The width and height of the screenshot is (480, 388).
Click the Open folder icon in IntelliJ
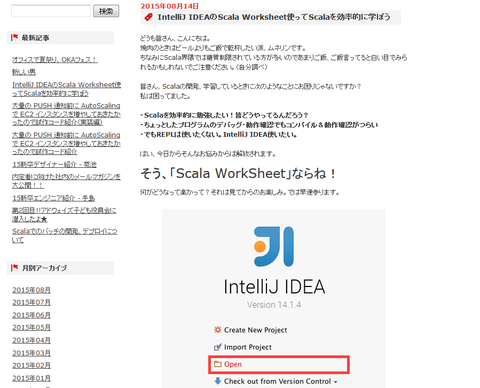click(x=218, y=364)
